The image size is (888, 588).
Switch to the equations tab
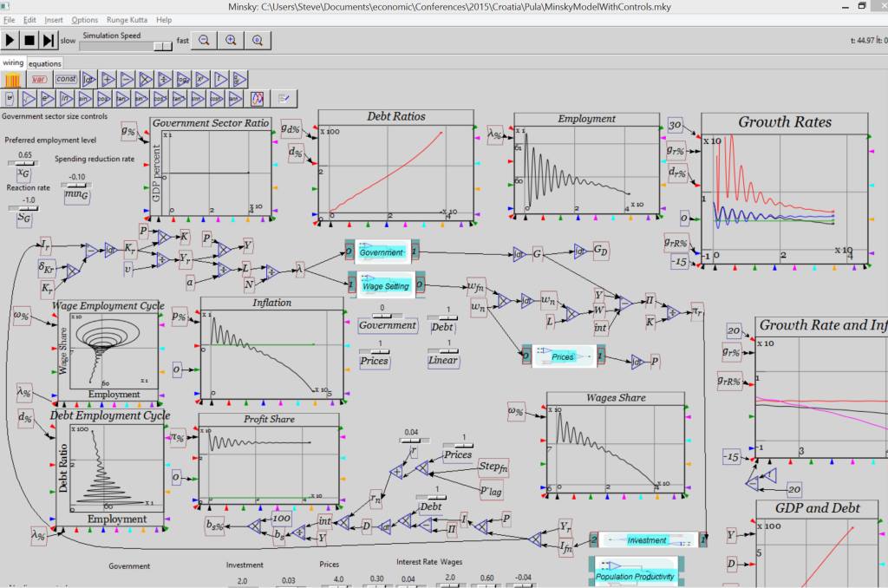click(45, 63)
